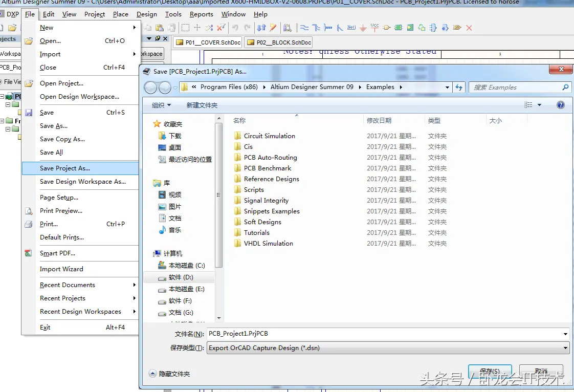574x392 pixels.
Task: Select 桌面 in favorites list
Action: (169, 148)
